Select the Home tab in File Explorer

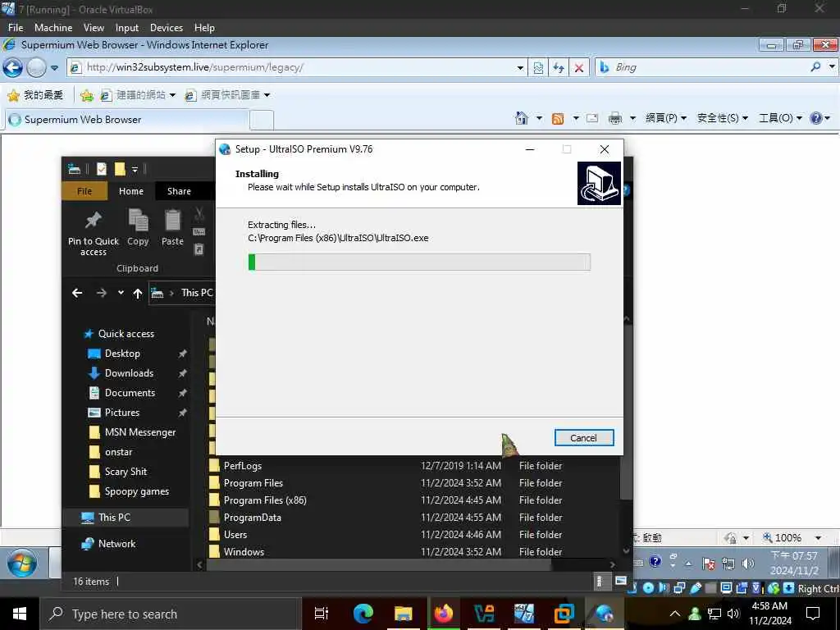(x=131, y=191)
